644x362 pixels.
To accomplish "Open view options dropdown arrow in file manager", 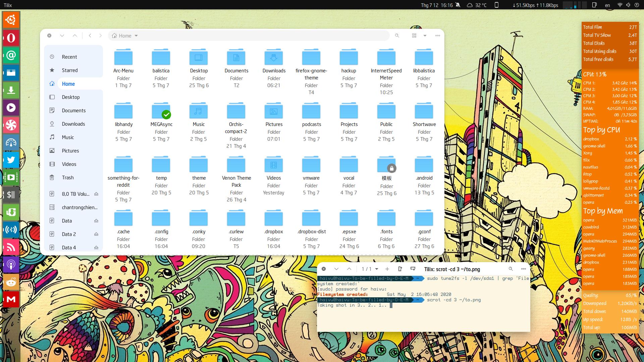I will [x=425, y=36].
